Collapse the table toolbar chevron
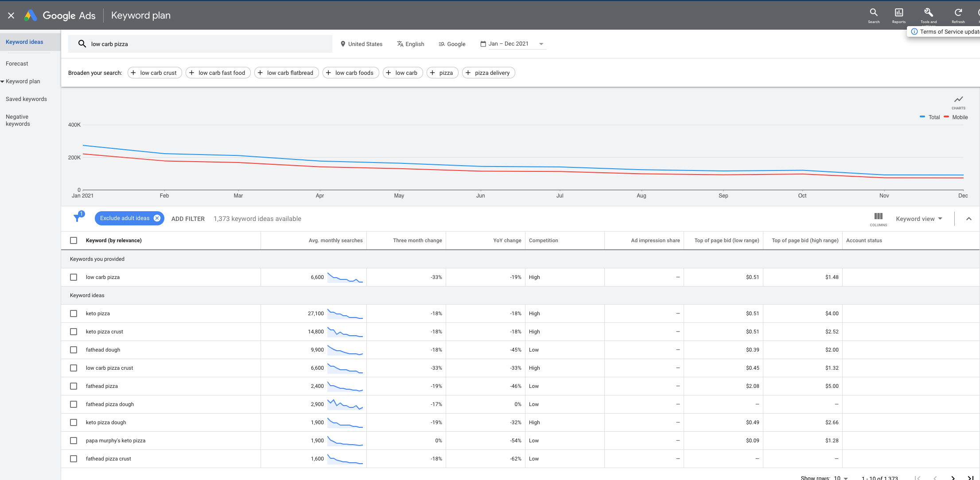Image resolution: width=980 pixels, height=480 pixels. pyautogui.click(x=969, y=219)
